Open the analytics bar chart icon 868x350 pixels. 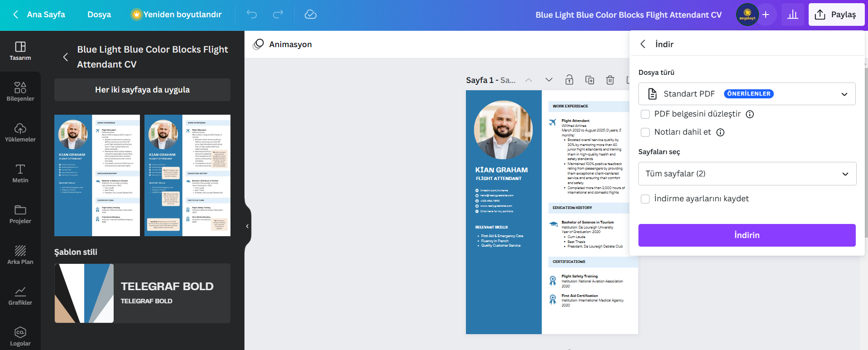792,15
